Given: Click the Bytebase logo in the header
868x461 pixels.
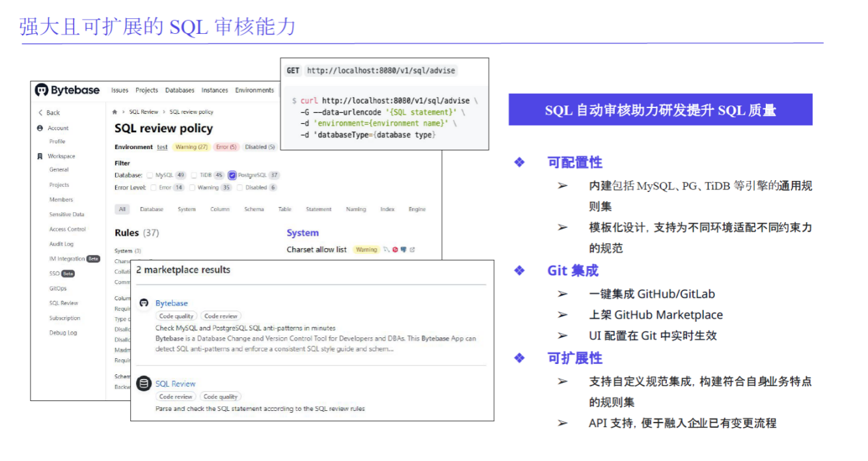Looking at the screenshot, I should pos(68,90).
